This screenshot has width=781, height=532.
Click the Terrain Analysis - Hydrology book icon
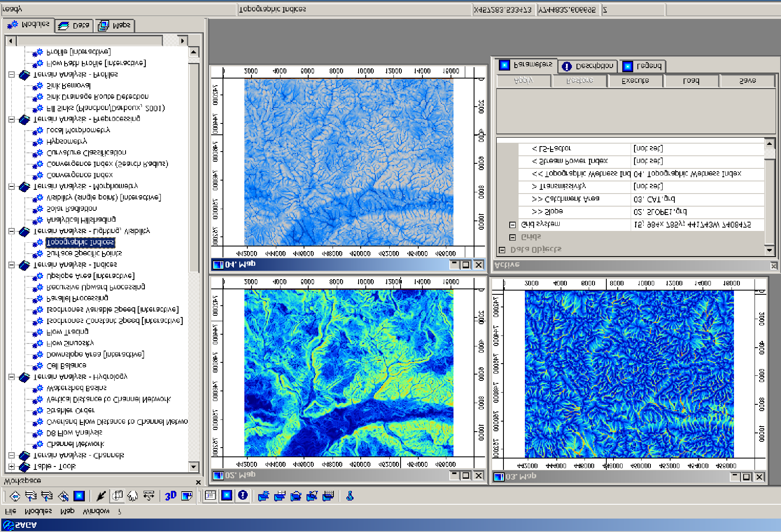click(24, 377)
